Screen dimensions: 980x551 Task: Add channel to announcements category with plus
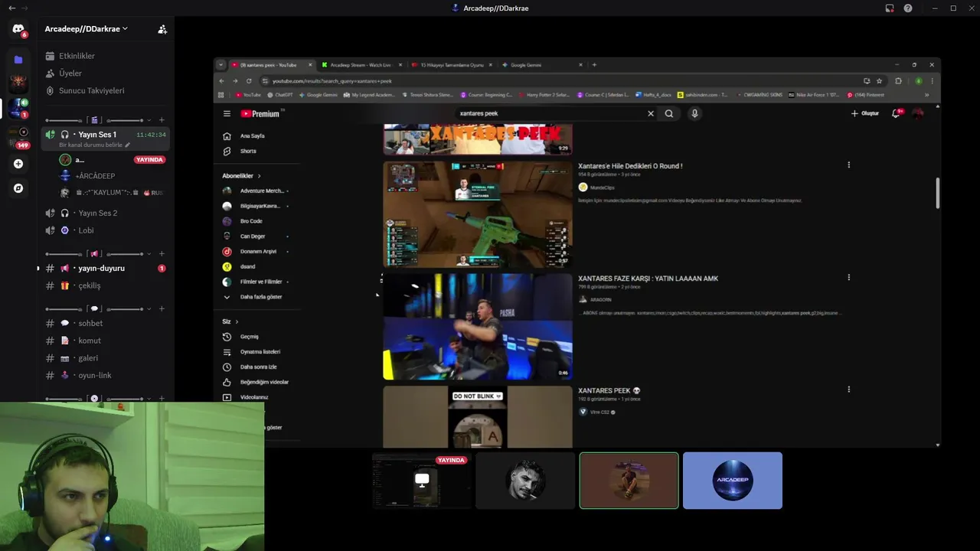(162, 253)
